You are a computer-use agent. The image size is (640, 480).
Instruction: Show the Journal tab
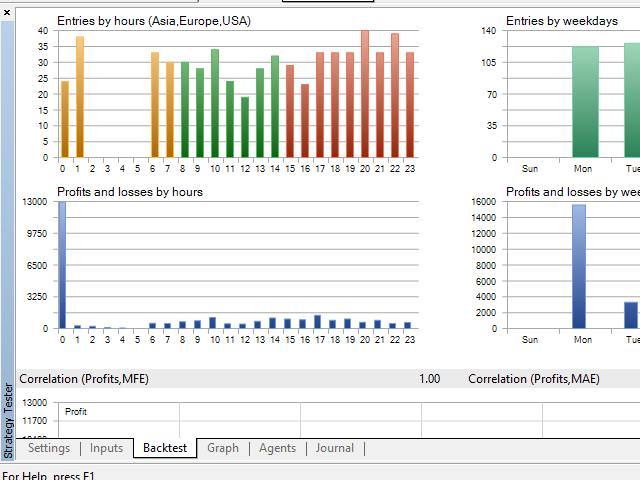tap(335, 448)
